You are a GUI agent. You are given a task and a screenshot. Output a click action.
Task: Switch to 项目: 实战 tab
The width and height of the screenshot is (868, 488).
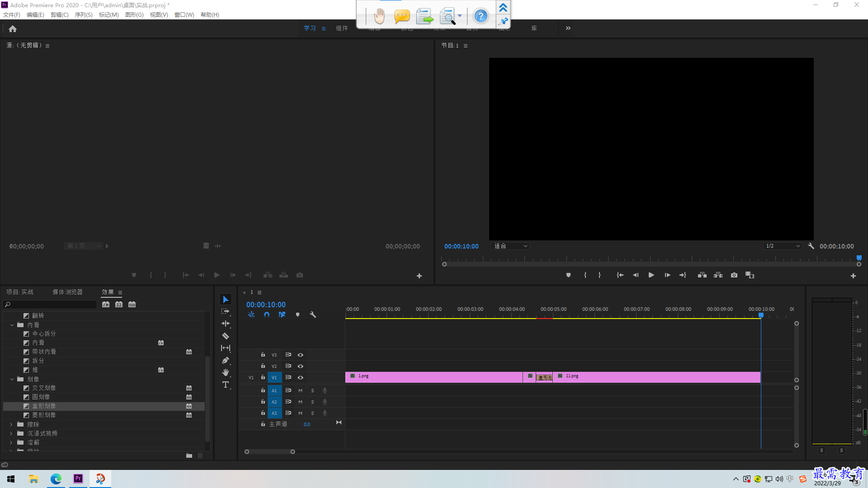pos(20,292)
